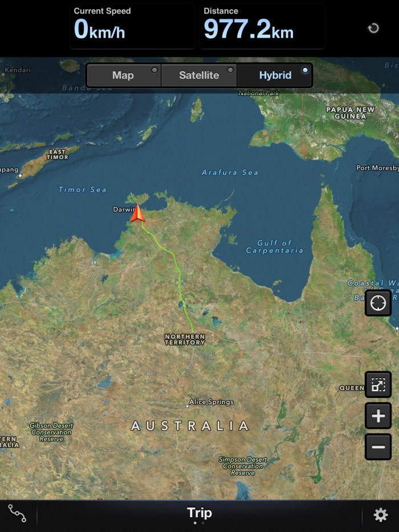Zoom in with the plus button
This screenshot has height=532, width=399.
pos(378,416)
